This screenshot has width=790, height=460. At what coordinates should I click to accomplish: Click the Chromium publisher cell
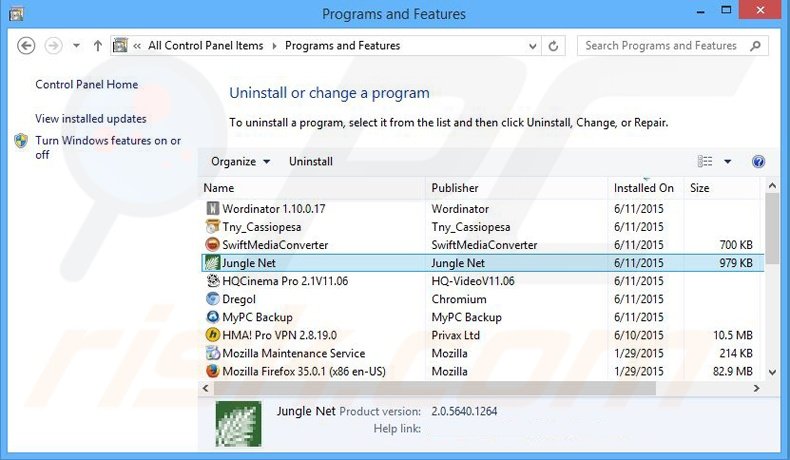pyautogui.click(x=459, y=299)
